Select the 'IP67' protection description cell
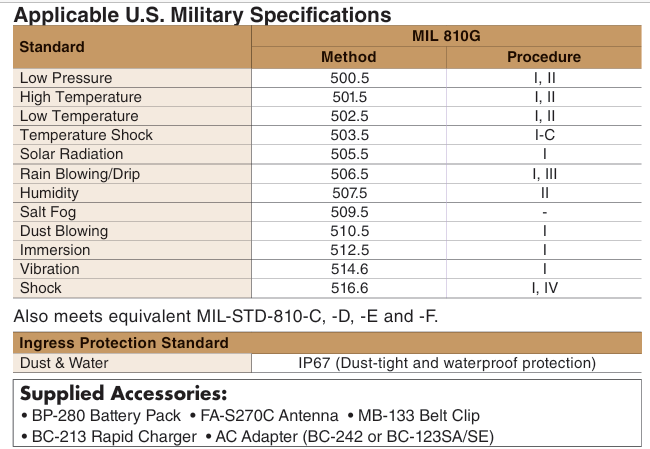Image resolution: width=650 pixels, height=449 pixels. [445, 363]
